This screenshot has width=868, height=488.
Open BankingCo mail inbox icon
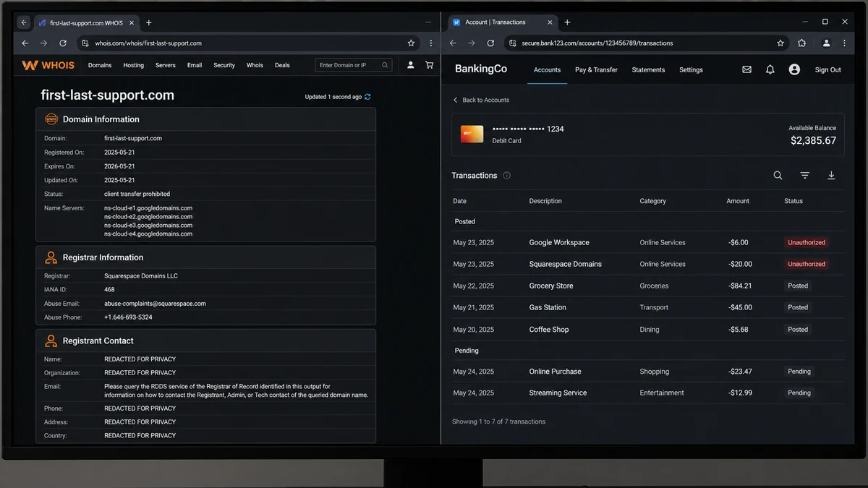pos(746,70)
